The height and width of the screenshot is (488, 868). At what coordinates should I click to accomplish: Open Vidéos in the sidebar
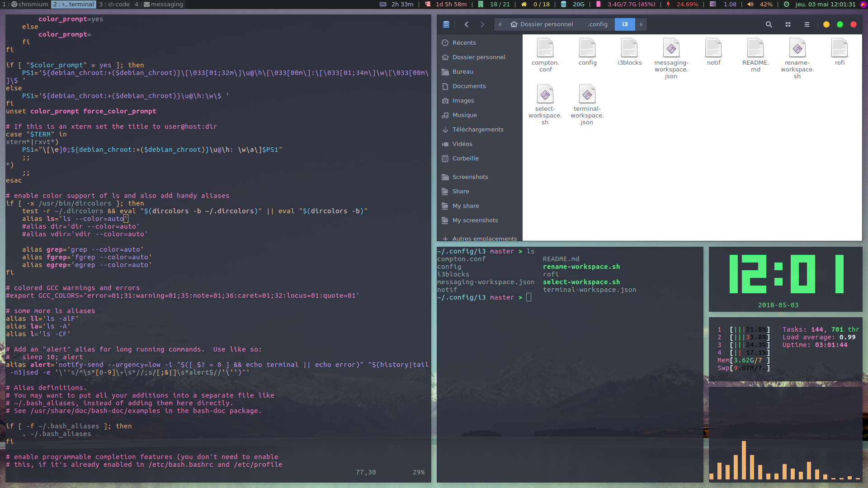(x=480, y=144)
